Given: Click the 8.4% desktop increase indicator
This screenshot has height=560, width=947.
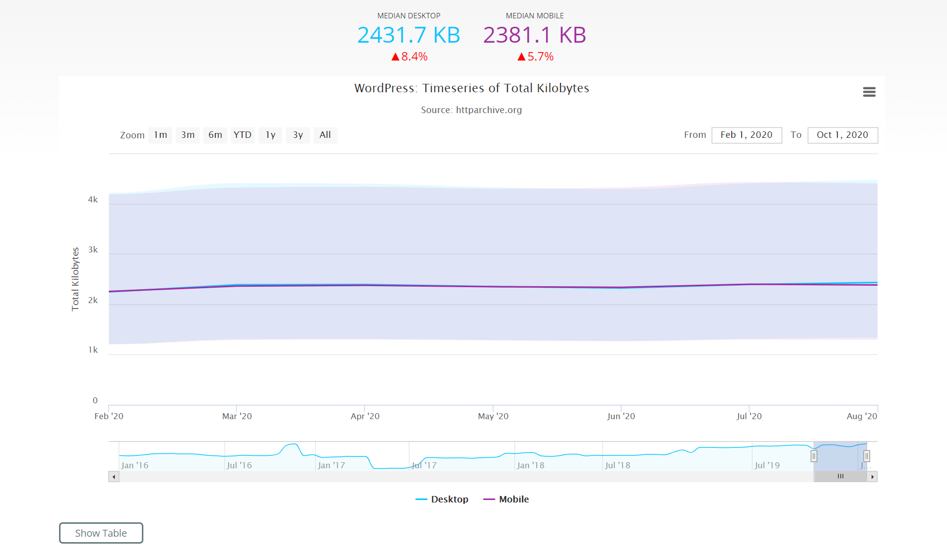Looking at the screenshot, I should [409, 57].
